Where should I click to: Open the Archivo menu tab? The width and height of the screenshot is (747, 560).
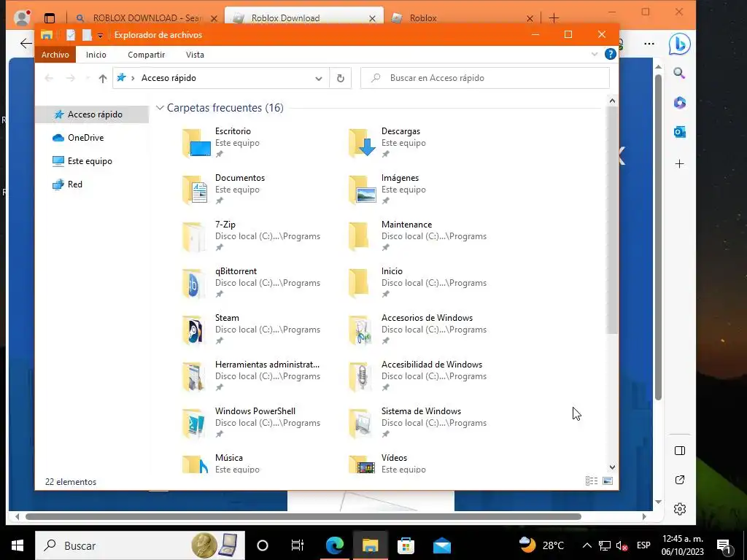pos(55,55)
